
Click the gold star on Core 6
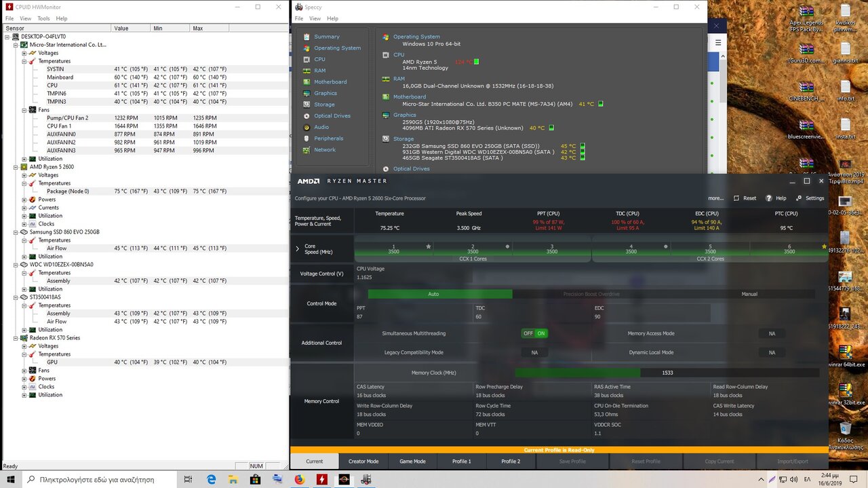click(x=824, y=246)
